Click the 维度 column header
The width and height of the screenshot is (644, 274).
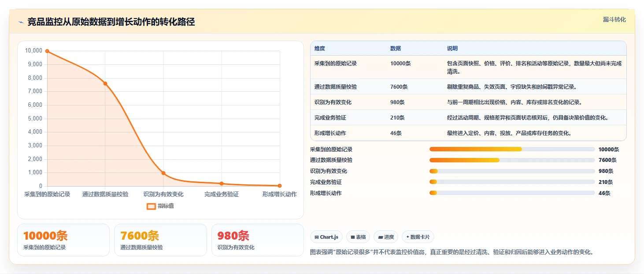(320, 49)
